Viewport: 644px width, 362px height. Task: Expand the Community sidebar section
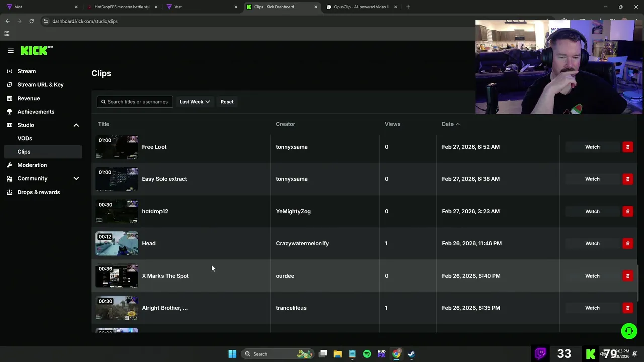76,178
